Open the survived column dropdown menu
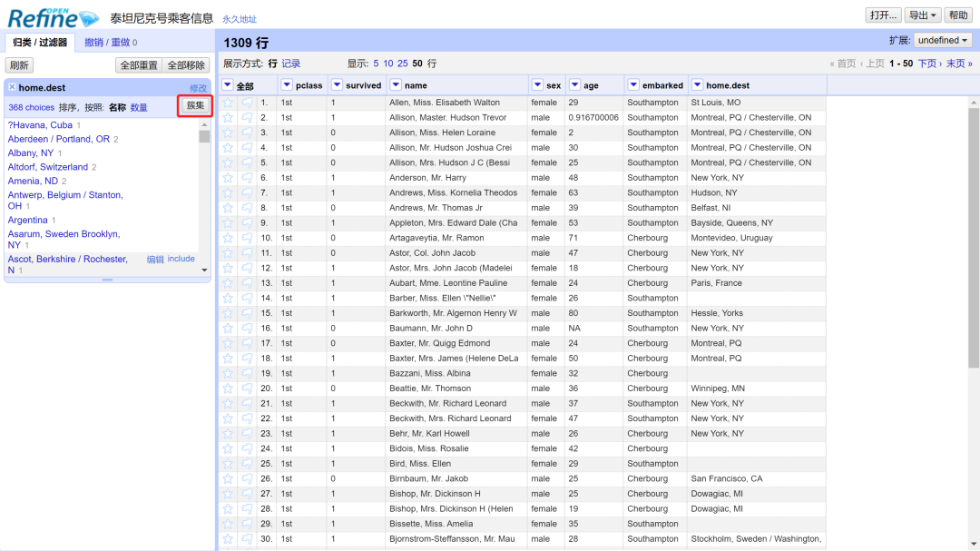The image size is (980, 551). [337, 85]
